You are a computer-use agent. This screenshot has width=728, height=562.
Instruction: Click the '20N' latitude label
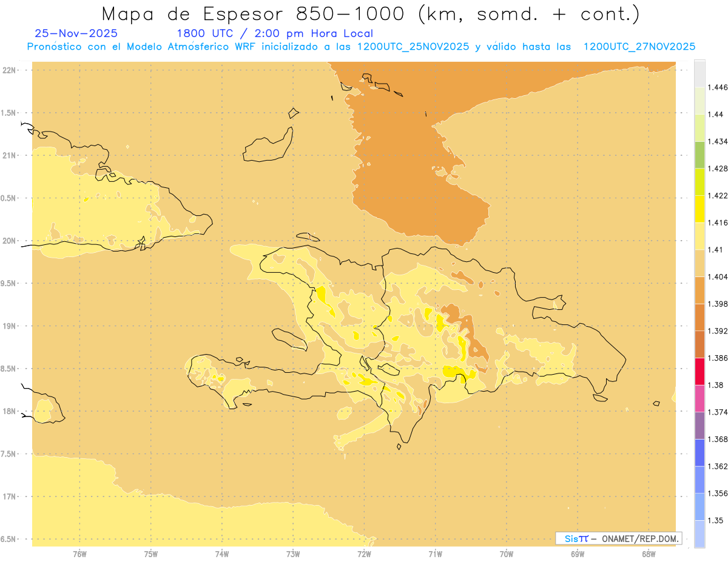tap(8, 241)
